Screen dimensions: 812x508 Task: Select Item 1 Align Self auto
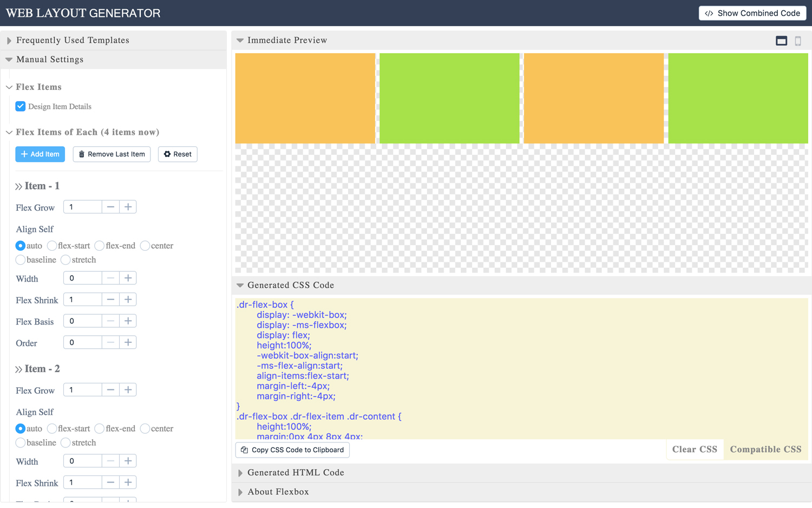coord(21,246)
